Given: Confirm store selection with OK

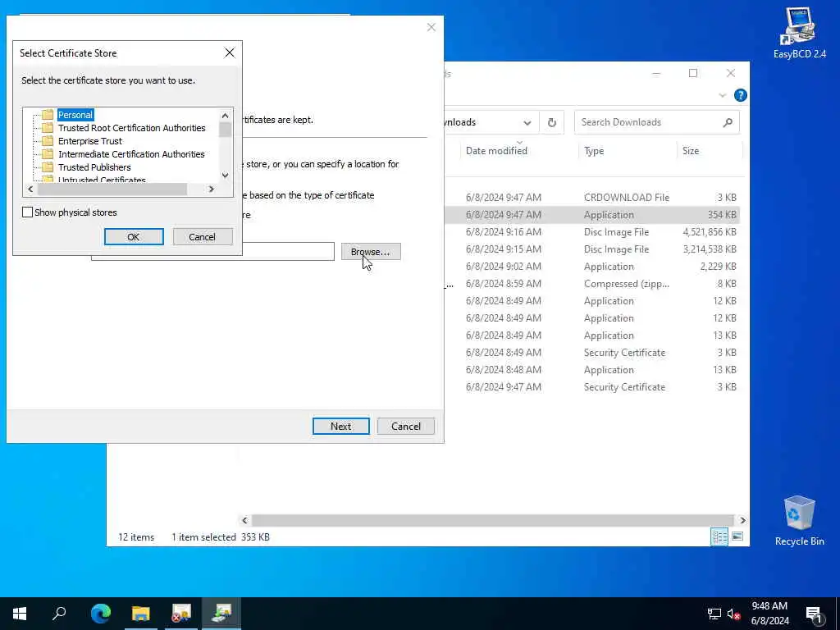Looking at the screenshot, I should tap(134, 237).
